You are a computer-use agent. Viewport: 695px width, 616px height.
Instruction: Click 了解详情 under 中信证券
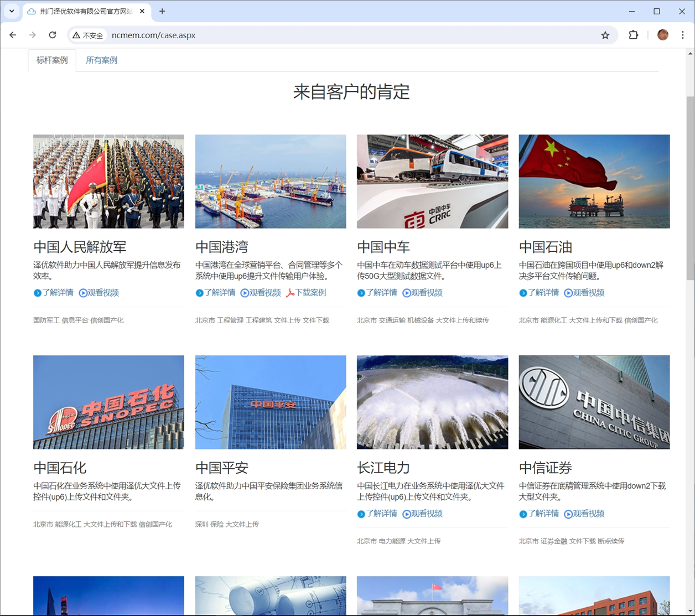click(540, 514)
